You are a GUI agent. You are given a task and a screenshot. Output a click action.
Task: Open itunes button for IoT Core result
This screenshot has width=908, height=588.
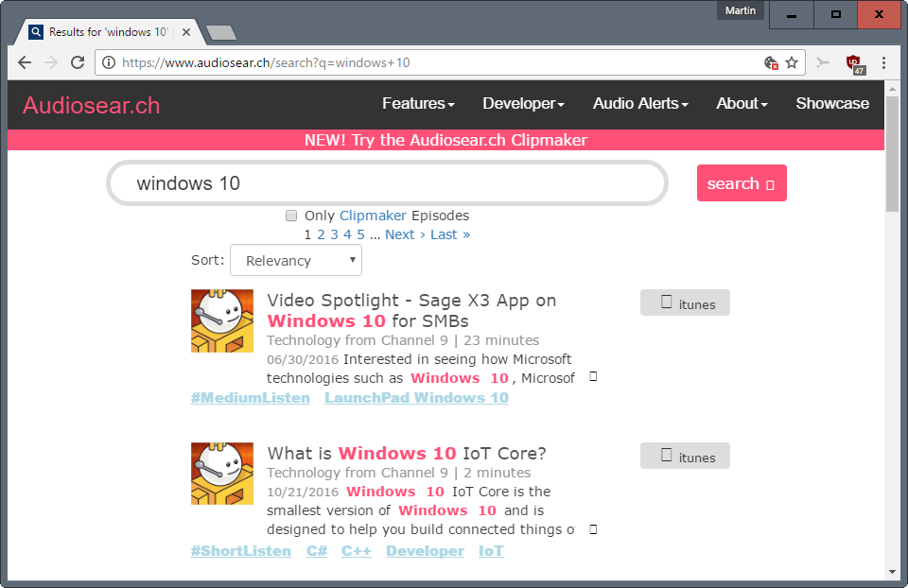click(x=685, y=456)
